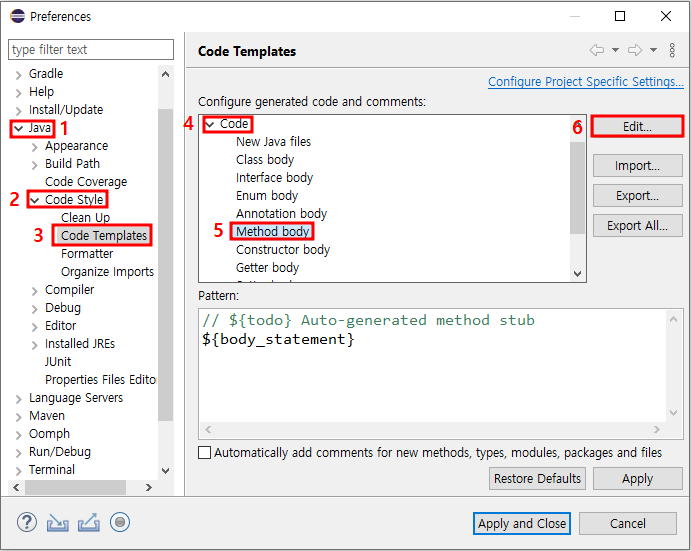691x551 pixels.
Task: Click pattern area horizontal scroll right arrow
Action: coord(657,429)
